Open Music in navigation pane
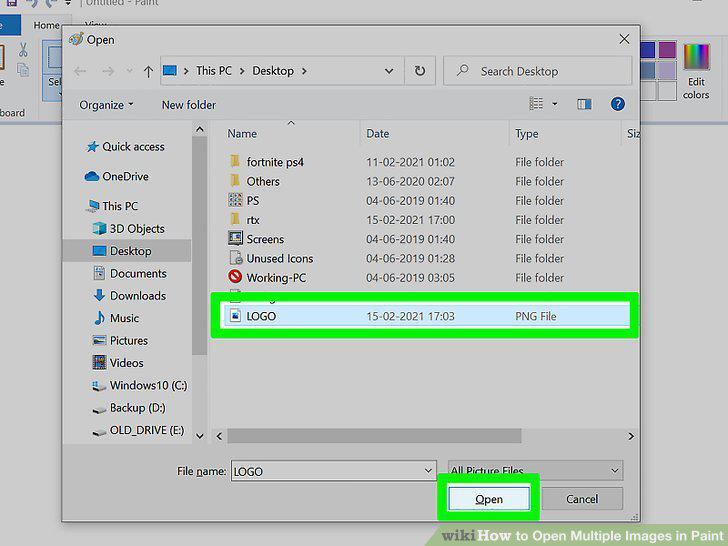This screenshot has width=728, height=546. click(116, 318)
